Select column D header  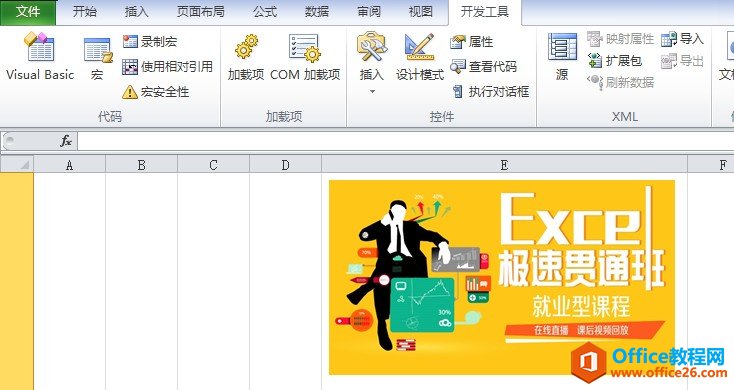(x=286, y=165)
